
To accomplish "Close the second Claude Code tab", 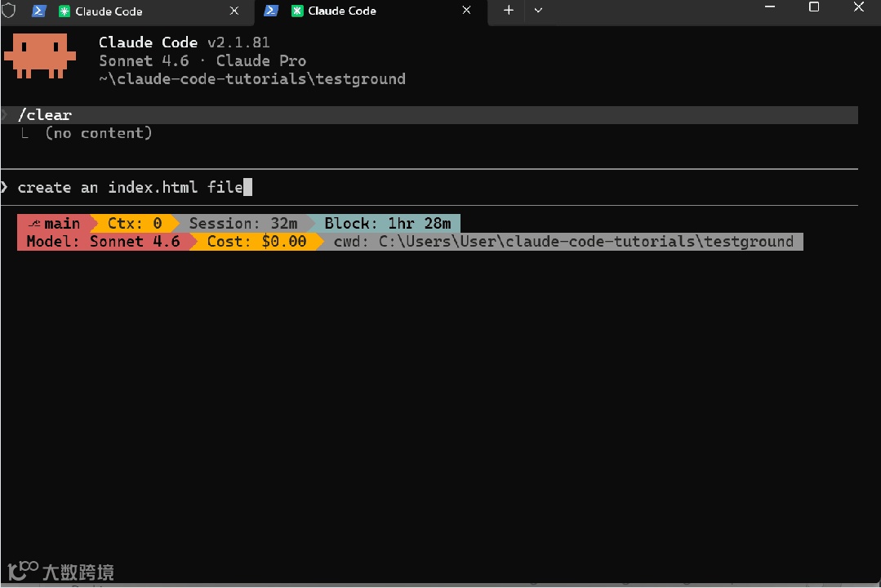I will click(466, 10).
